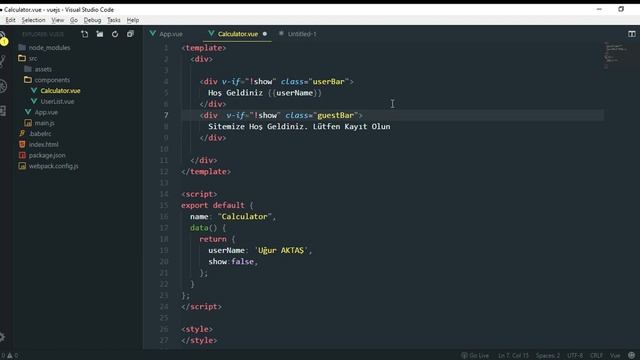Open UserList.vue in the file tree

pyautogui.click(x=57, y=102)
